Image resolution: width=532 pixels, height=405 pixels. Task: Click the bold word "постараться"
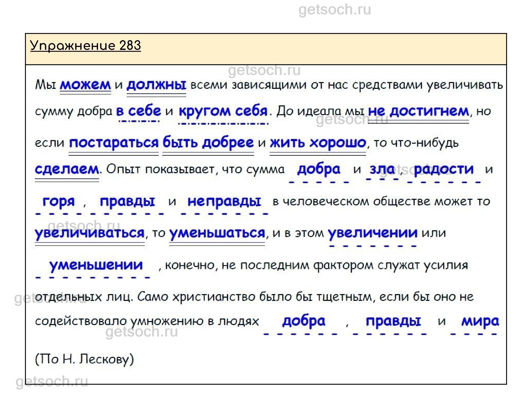pos(114,143)
